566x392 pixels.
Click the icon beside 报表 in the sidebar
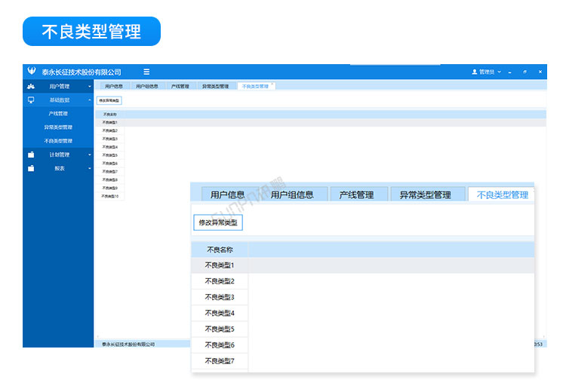pyautogui.click(x=31, y=168)
